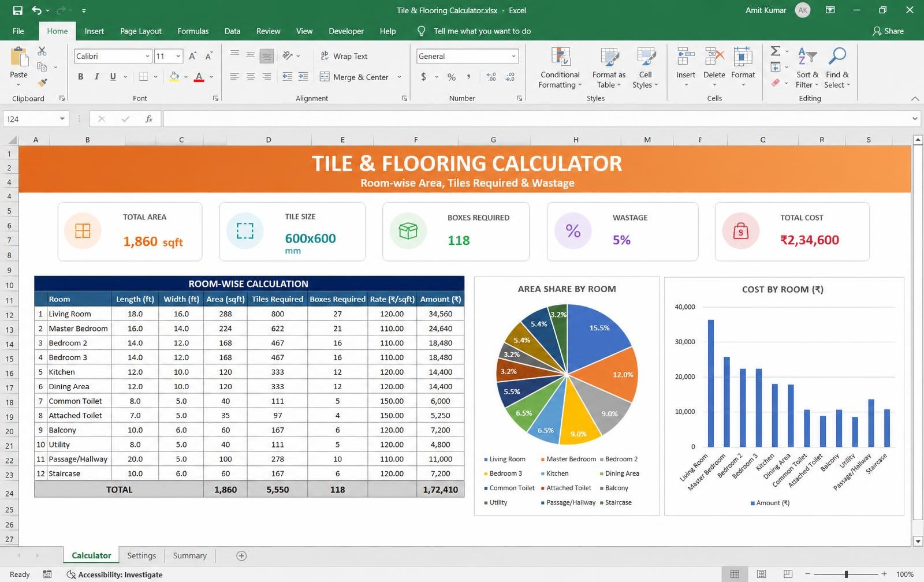This screenshot has width=924, height=582.
Task: Toggle Middle Align vertical alignment
Action: 251,56
